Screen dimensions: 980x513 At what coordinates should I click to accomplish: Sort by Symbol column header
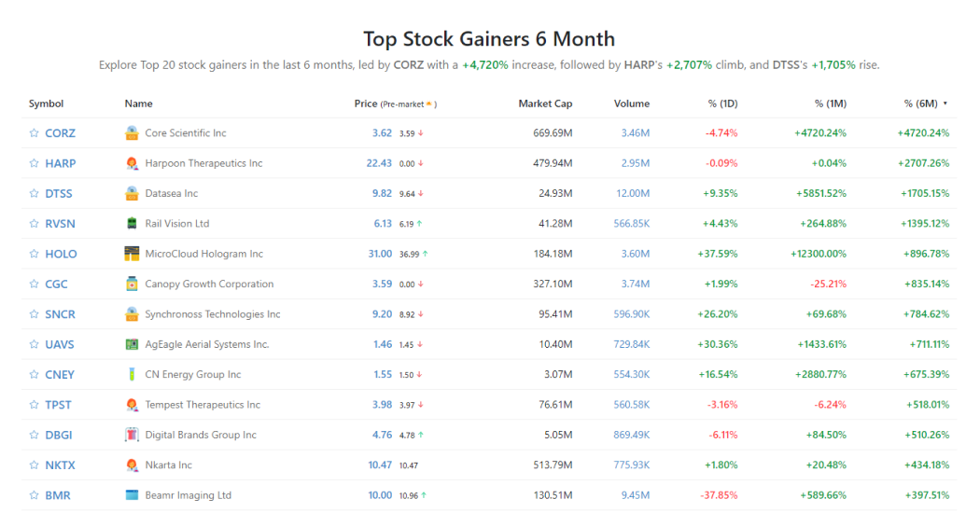point(47,104)
